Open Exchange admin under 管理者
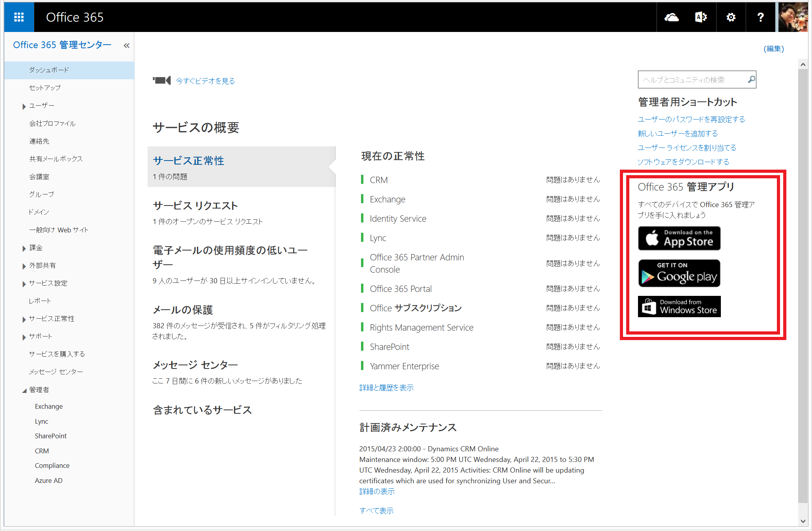The height and width of the screenshot is (531, 812). [x=49, y=406]
